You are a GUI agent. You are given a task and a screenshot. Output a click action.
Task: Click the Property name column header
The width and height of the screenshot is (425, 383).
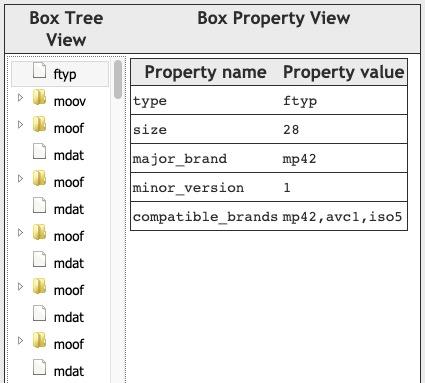click(x=205, y=72)
